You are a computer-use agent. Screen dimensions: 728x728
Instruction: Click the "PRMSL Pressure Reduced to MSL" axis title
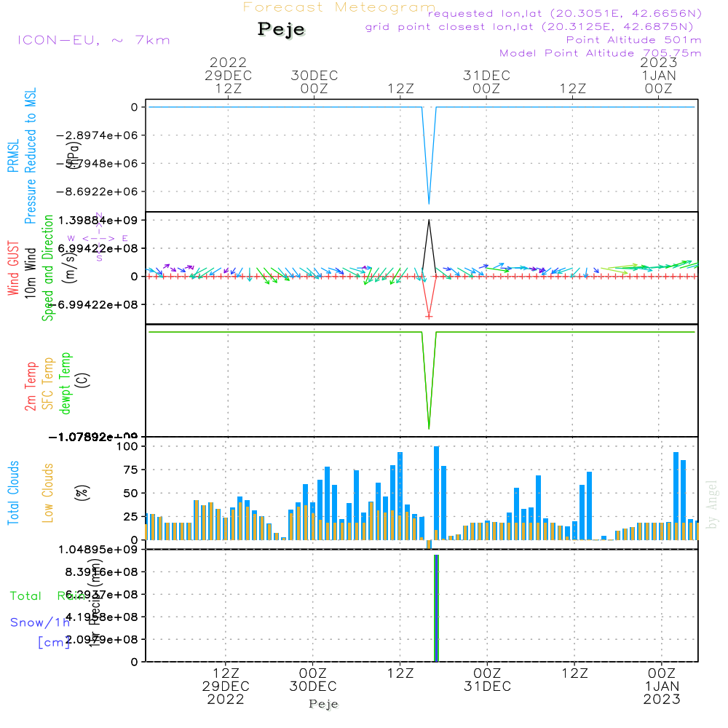click(x=22, y=156)
